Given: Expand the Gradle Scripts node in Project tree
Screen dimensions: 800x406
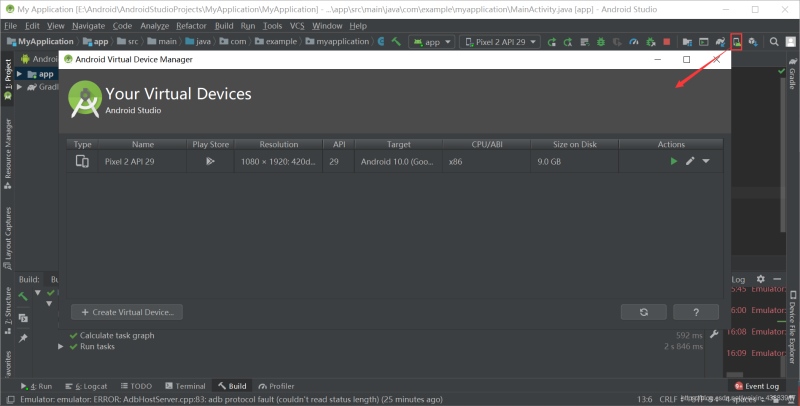Looking at the screenshot, I should (19, 87).
